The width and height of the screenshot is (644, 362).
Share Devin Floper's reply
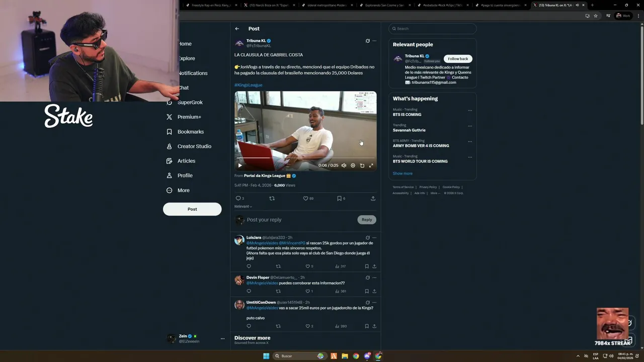pyautogui.click(x=374, y=291)
